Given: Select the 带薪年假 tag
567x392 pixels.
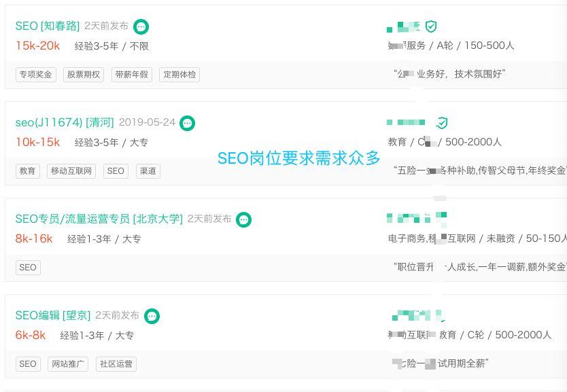Looking at the screenshot, I should (132, 75).
